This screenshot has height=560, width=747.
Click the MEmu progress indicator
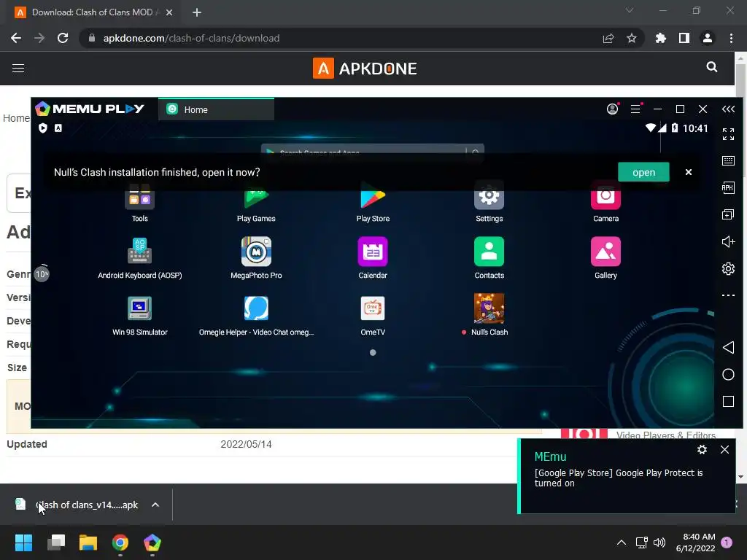42,273
